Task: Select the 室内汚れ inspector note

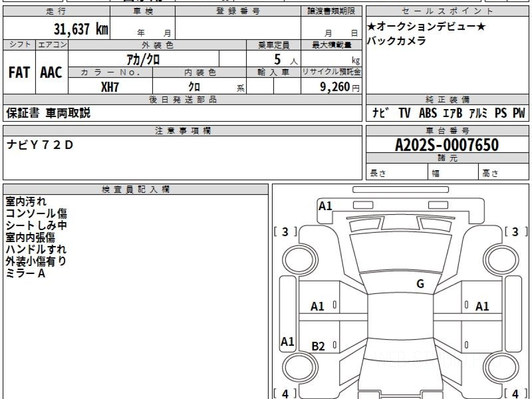Action: (26, 202)
